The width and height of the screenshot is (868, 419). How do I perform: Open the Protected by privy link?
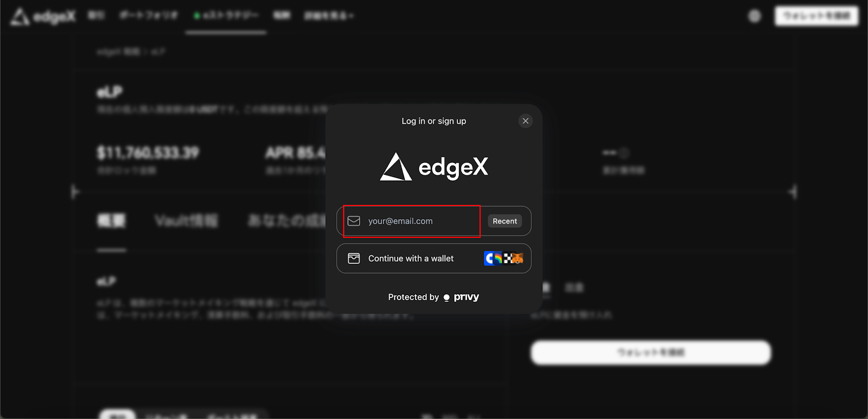[433, 297]
